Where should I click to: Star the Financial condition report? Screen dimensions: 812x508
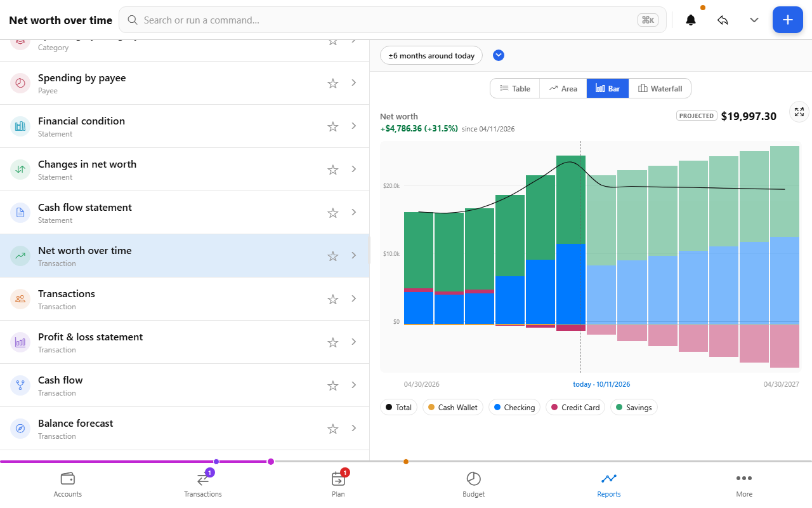point(333,126)
